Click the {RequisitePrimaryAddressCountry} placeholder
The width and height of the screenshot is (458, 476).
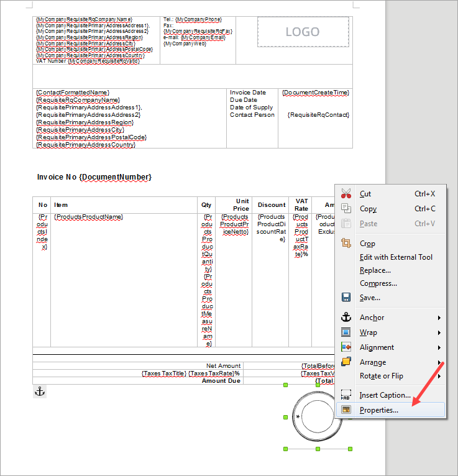(x=86, y=145)
